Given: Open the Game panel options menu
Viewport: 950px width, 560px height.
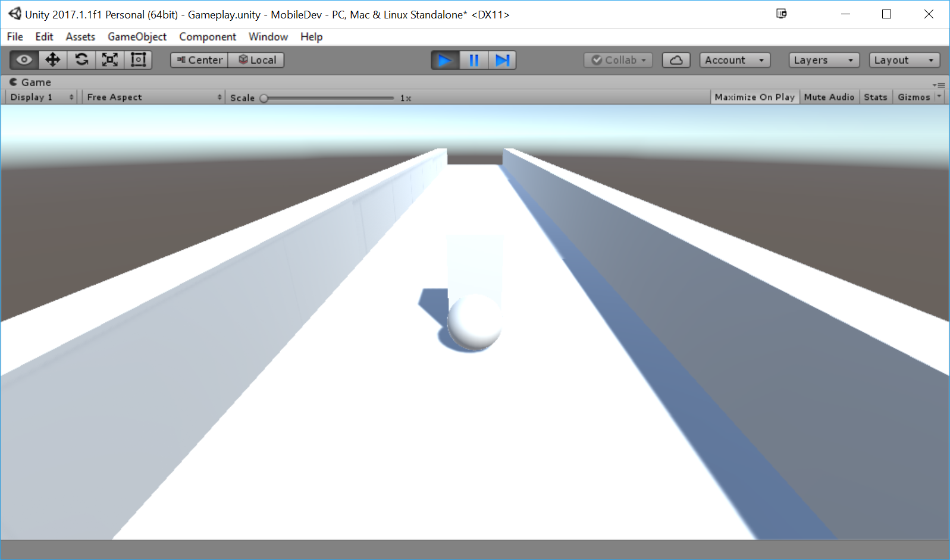Looking at the screenshot, I should pyautogui.click(x=939, y=85).
